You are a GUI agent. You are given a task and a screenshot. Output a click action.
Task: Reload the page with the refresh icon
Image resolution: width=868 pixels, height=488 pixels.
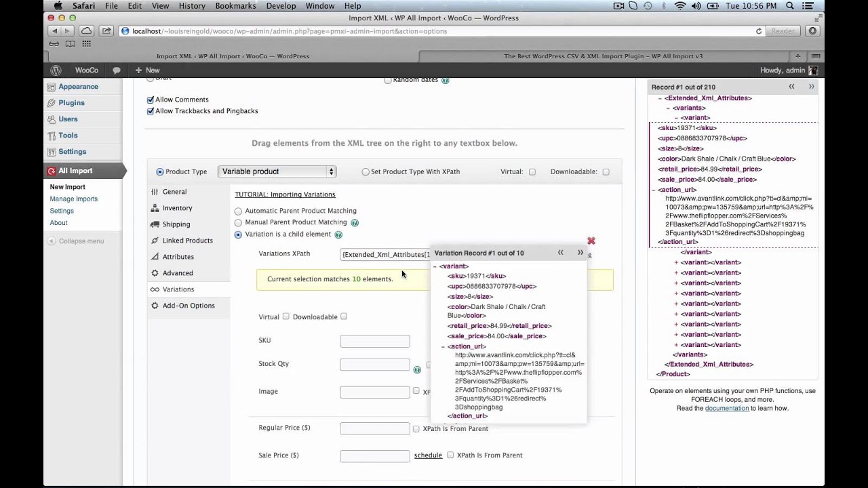[x=759, y=31]
